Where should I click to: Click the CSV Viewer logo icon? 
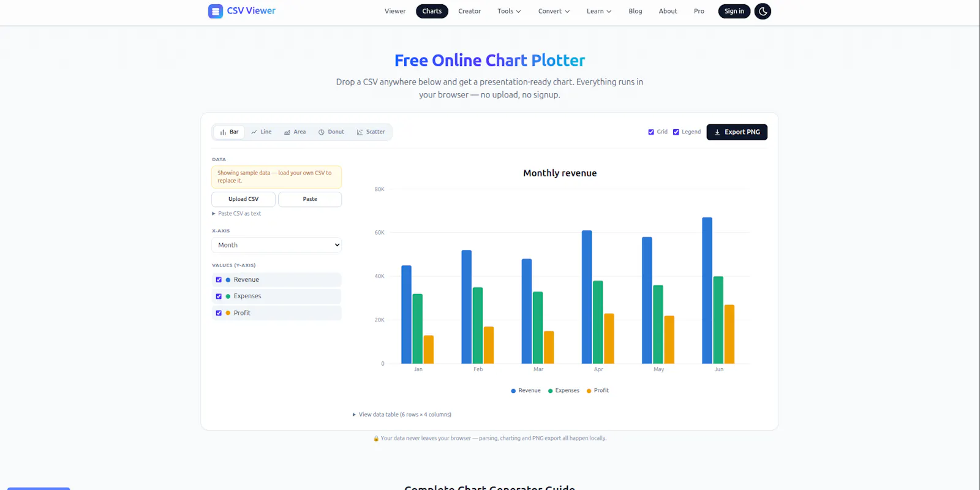coord(216,11)
